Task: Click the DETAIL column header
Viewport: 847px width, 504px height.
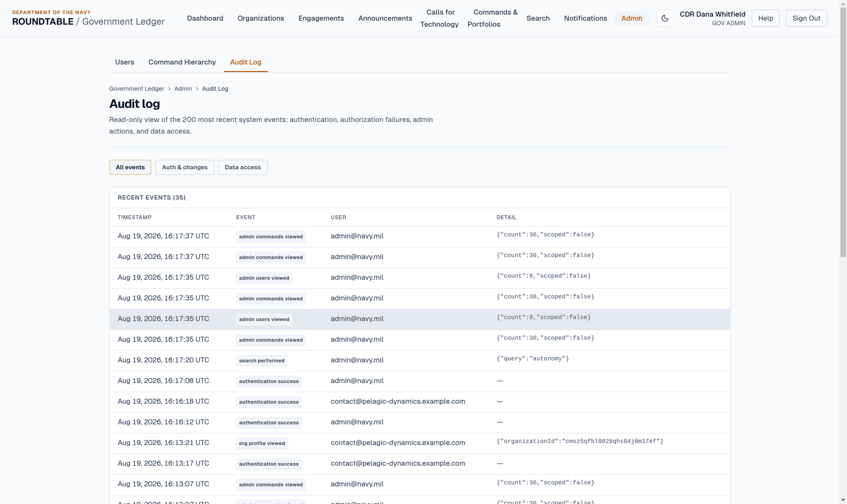Action: click(x=506, y=217)
